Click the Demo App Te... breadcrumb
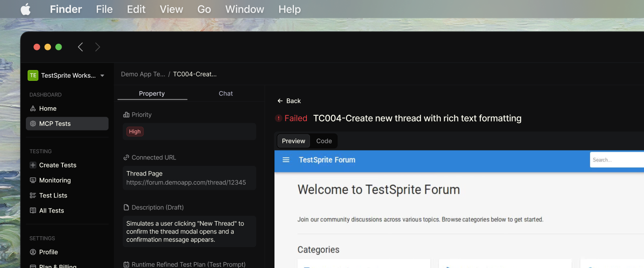This screenshot has width=644, height=268. coord(143,74)
